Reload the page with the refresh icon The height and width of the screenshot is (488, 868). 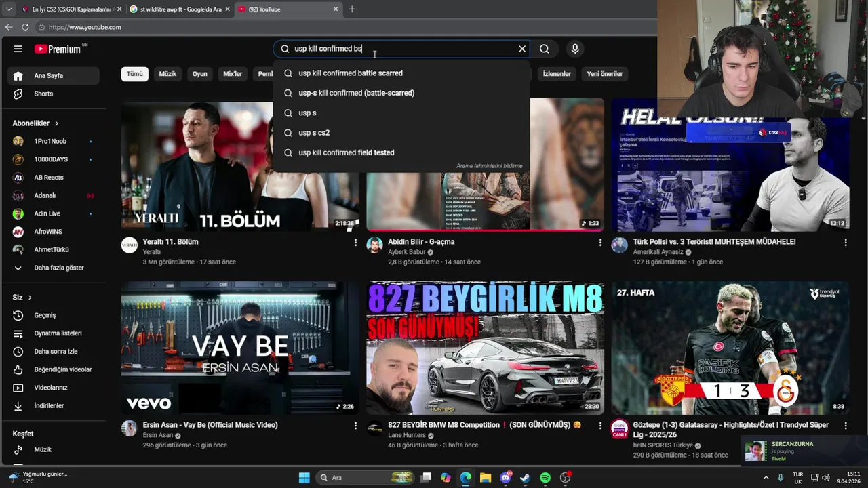tap(25, 27)
